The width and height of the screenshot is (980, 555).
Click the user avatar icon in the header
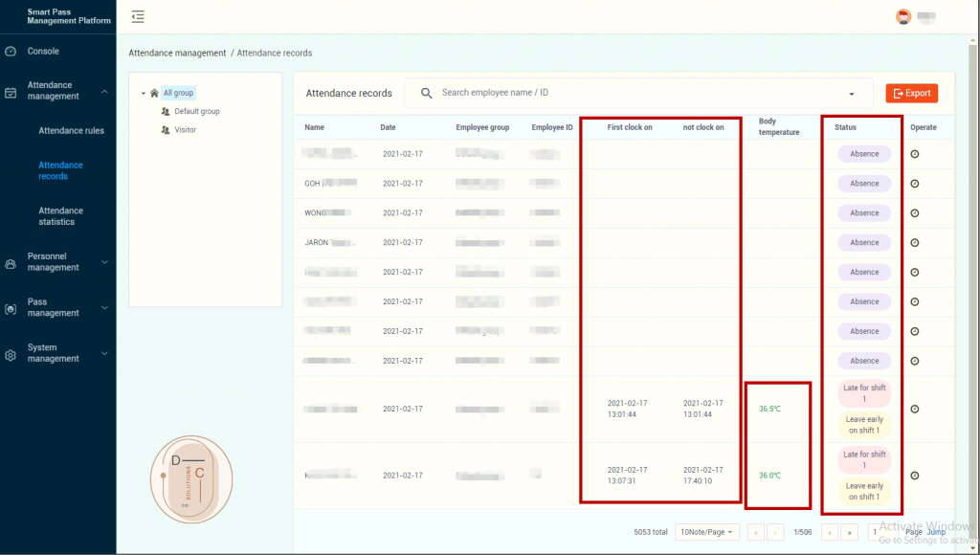[902, 16]
